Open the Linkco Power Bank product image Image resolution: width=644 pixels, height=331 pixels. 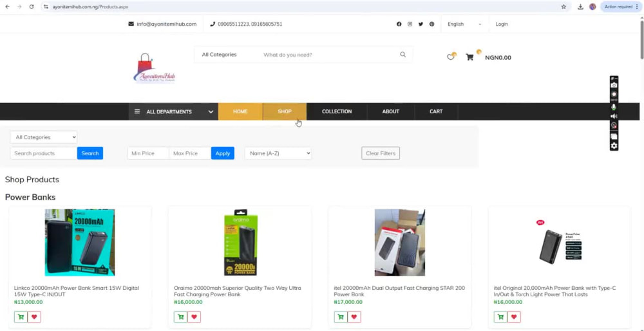[x=80, y=242]
